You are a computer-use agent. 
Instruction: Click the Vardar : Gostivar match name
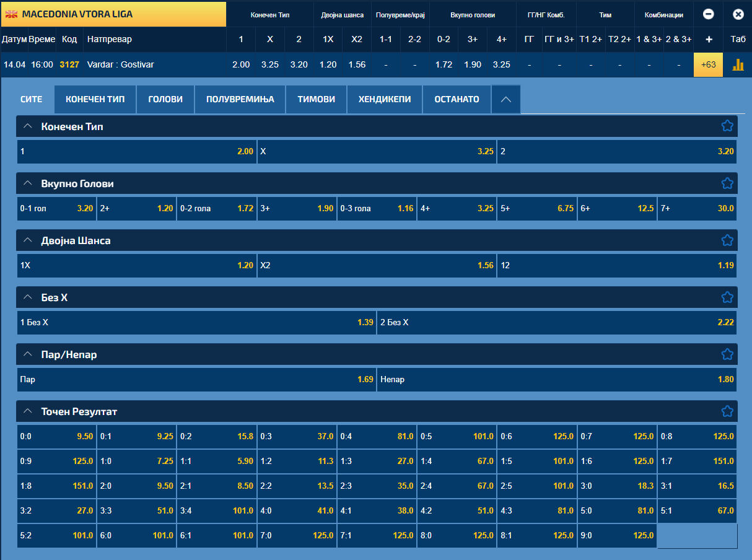[x=121, y=64]
